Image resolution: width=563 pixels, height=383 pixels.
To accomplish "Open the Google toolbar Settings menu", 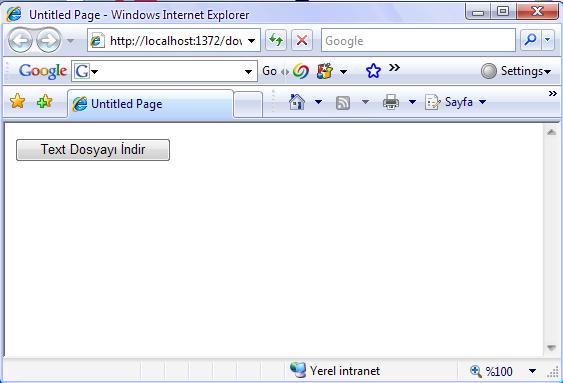I will tap(516, 71).
